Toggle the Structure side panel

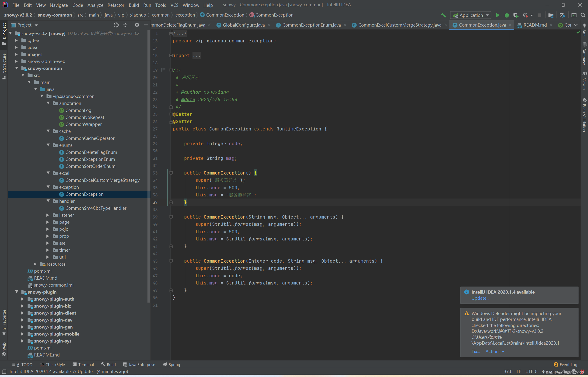4,66
